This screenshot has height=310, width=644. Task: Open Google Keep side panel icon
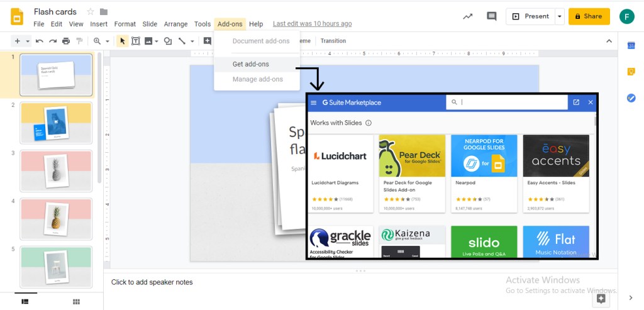(631, 72)
